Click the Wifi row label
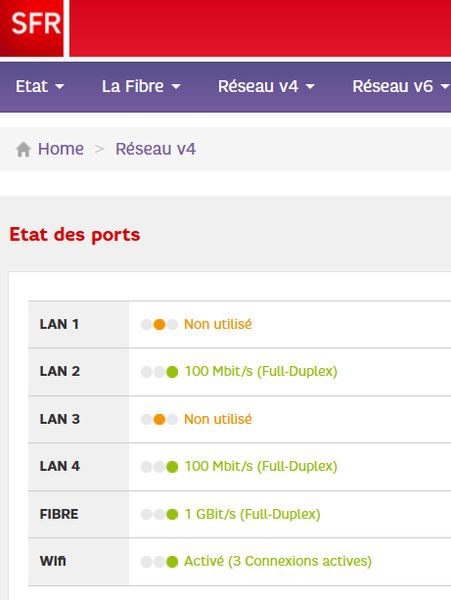Image resolution: width=451 pixels, height=600 pixels. (x=53, y=561)
